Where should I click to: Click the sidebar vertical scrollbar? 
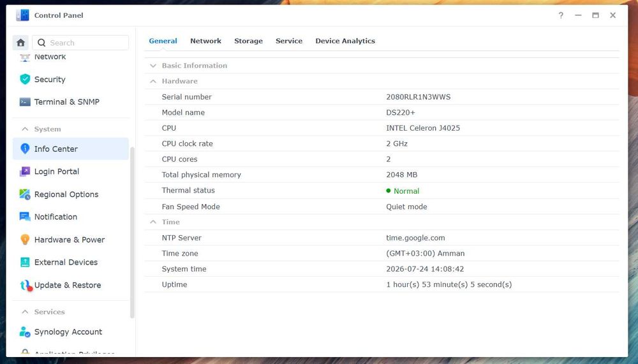(x=132, y=233)
